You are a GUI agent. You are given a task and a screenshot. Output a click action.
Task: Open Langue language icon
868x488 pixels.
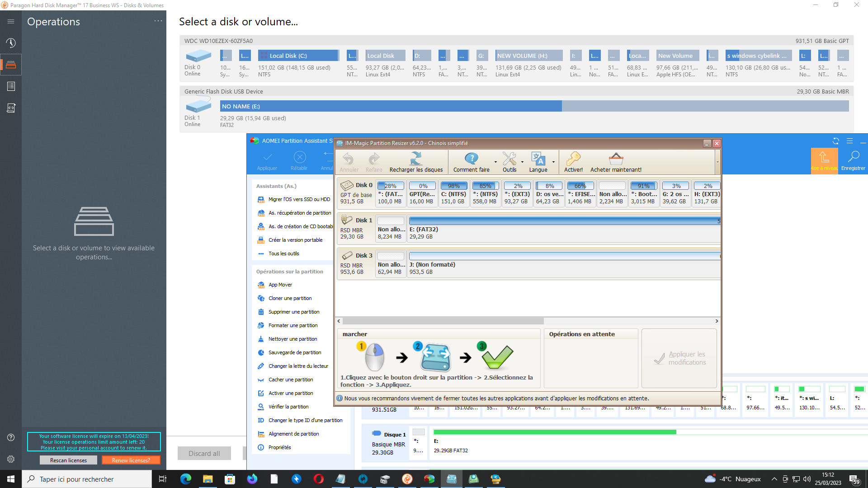[538, 162]
